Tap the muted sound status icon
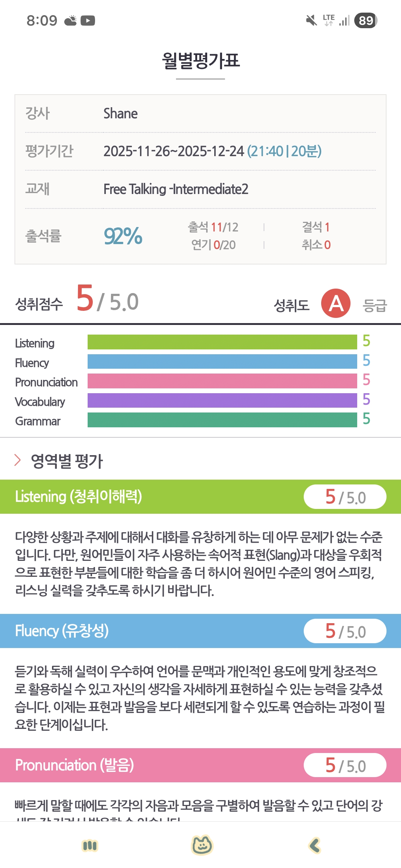The image size is (401, 868). pos(311,21)
